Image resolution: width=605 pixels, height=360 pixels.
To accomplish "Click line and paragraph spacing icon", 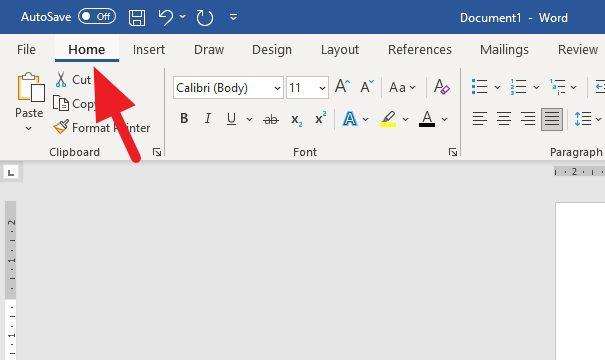I will (x=583, y=119).
